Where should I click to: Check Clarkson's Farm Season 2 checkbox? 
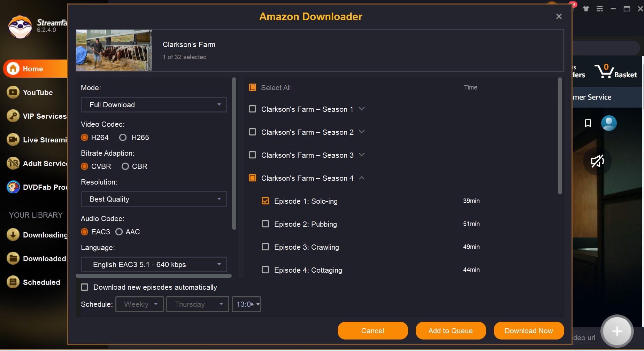pos(253,132)
